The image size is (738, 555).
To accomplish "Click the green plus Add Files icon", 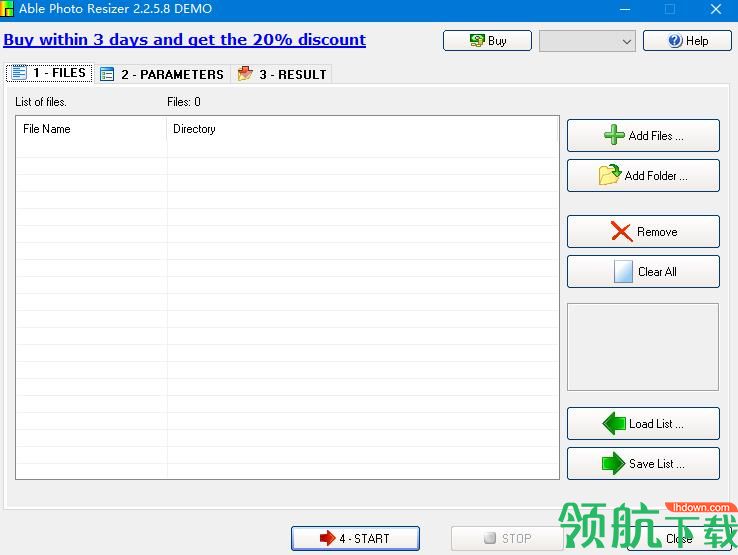I will coord(614,135).
